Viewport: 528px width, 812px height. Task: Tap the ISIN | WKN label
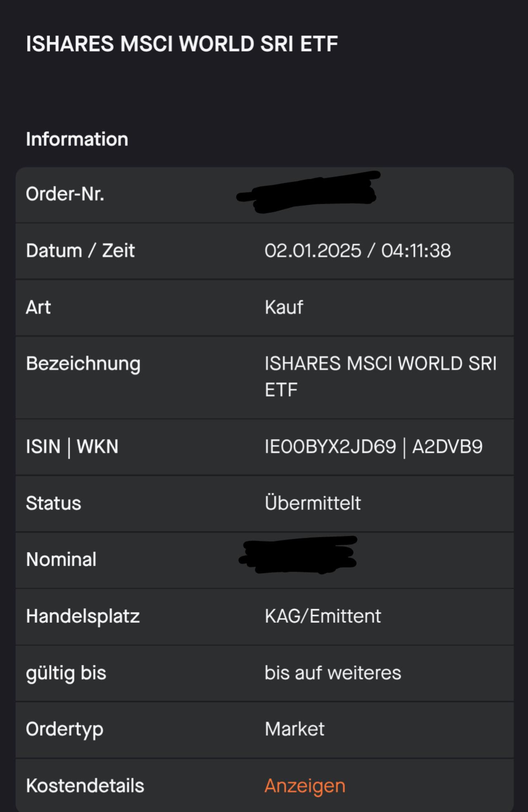click(72, 447)
